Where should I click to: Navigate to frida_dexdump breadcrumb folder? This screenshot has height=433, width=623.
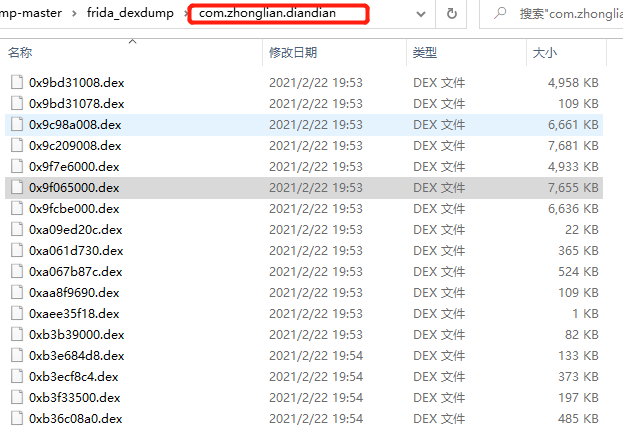[x=130, y=13]
